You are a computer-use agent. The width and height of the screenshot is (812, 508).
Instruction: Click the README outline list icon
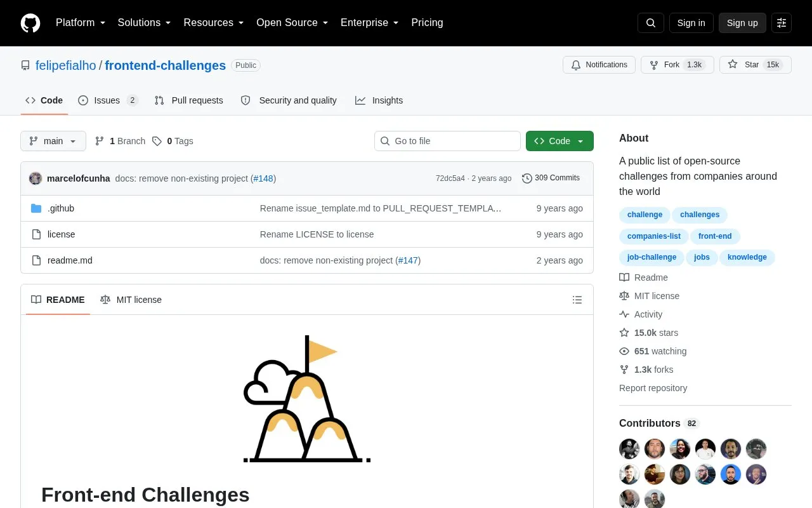[x=577, y=300]
